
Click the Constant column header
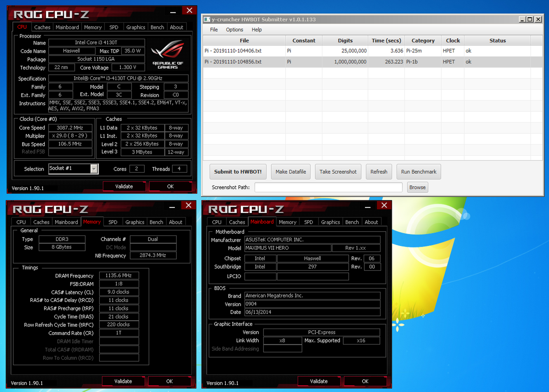tap(304, 41)
